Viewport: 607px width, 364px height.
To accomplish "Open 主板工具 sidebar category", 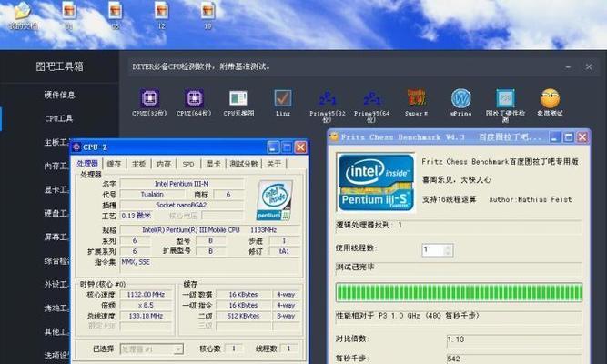I will pos(56,142).
